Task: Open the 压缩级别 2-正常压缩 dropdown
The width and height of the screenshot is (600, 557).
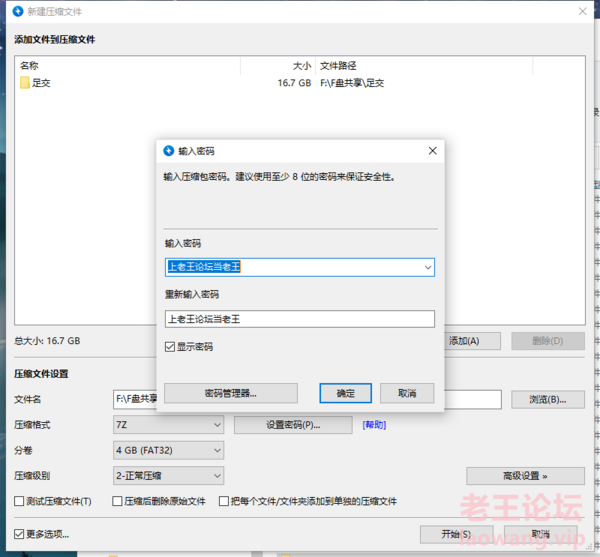Action: (168, 476)
